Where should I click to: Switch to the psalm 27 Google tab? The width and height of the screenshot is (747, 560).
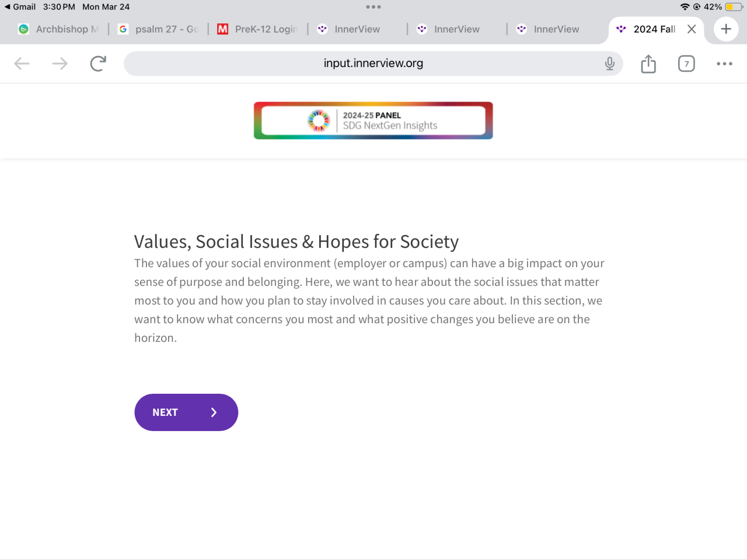[159, 29]
